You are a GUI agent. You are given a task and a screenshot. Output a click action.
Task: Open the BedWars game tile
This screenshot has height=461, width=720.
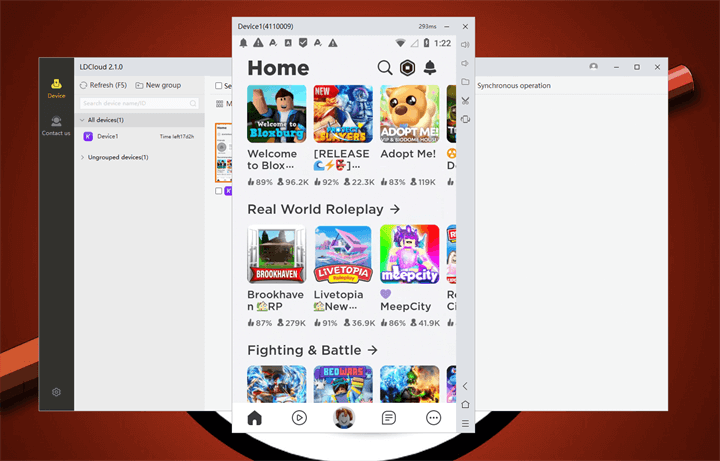[343, 384]
